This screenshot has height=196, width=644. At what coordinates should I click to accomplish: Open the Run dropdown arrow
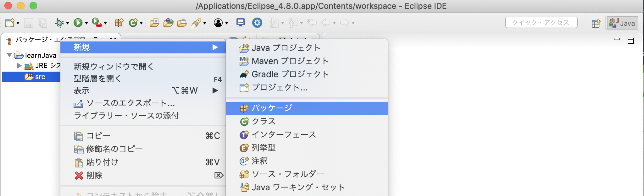coord(86,23)
